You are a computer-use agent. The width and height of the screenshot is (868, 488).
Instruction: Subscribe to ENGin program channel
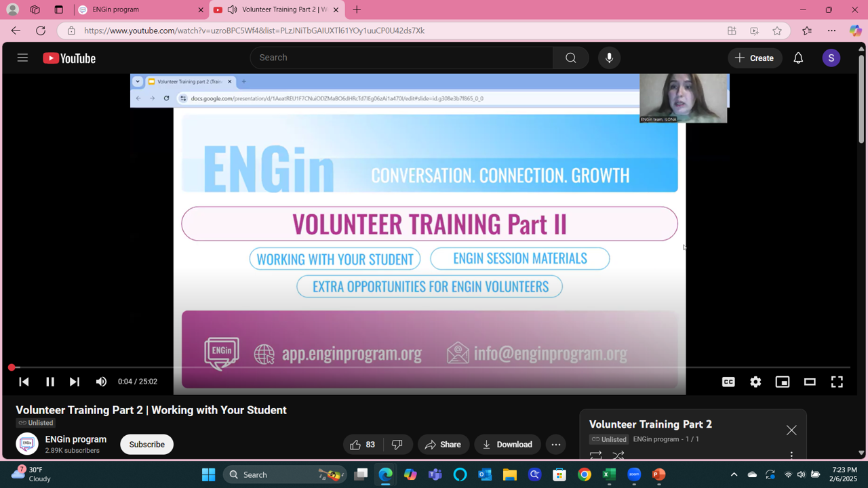click(x=147, y=445)
